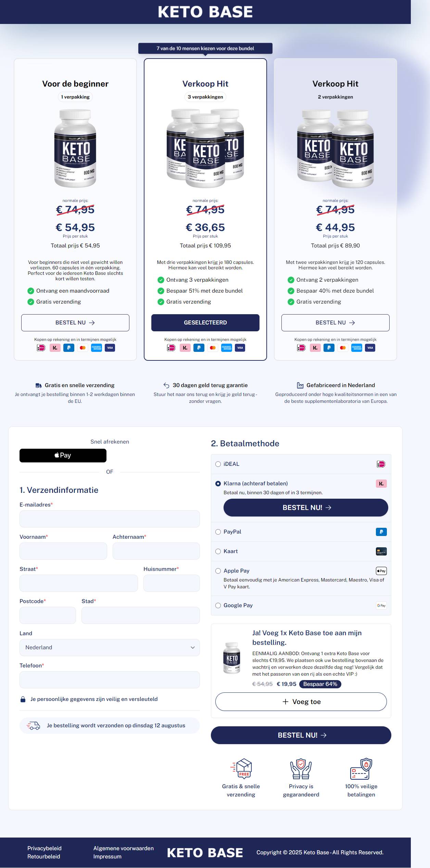The image size is (430, 868).
Task: Select the PayPal radio button
Action: tap(218, 532)
